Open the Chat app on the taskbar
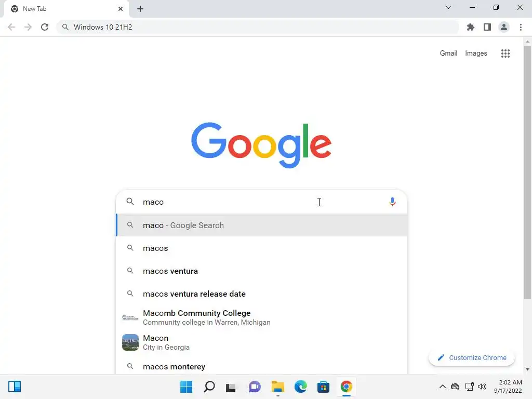This screenshot has width=532, height=399. (x=255, y=387)
